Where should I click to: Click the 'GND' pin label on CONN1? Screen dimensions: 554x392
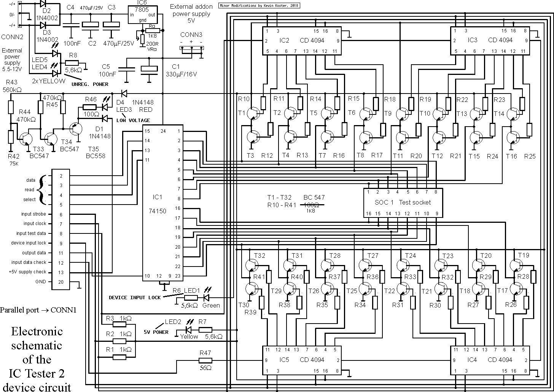pyautogui.click(x=40, y=282)
